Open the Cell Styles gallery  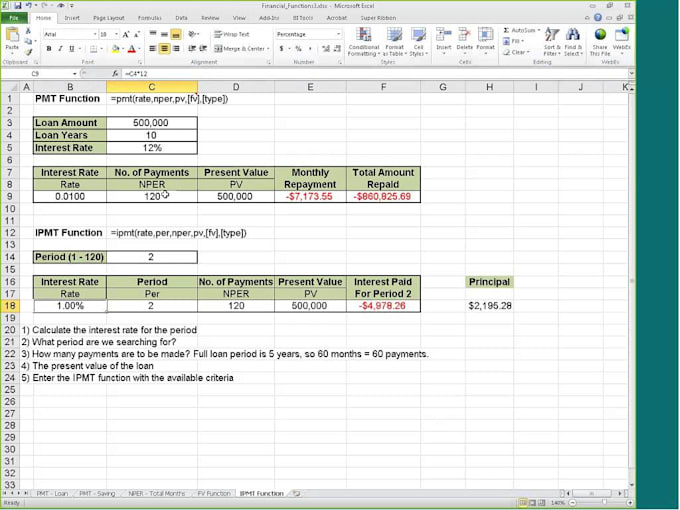coord(418,42)
